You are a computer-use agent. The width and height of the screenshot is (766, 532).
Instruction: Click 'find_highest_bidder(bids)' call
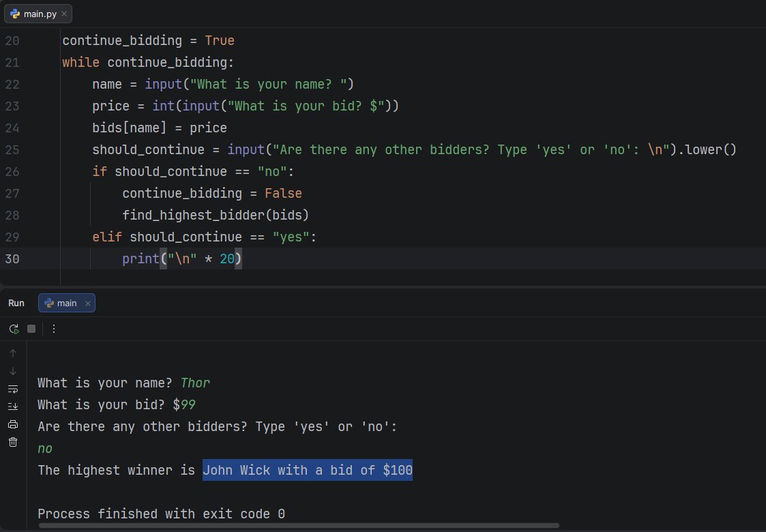click(216, 215)
